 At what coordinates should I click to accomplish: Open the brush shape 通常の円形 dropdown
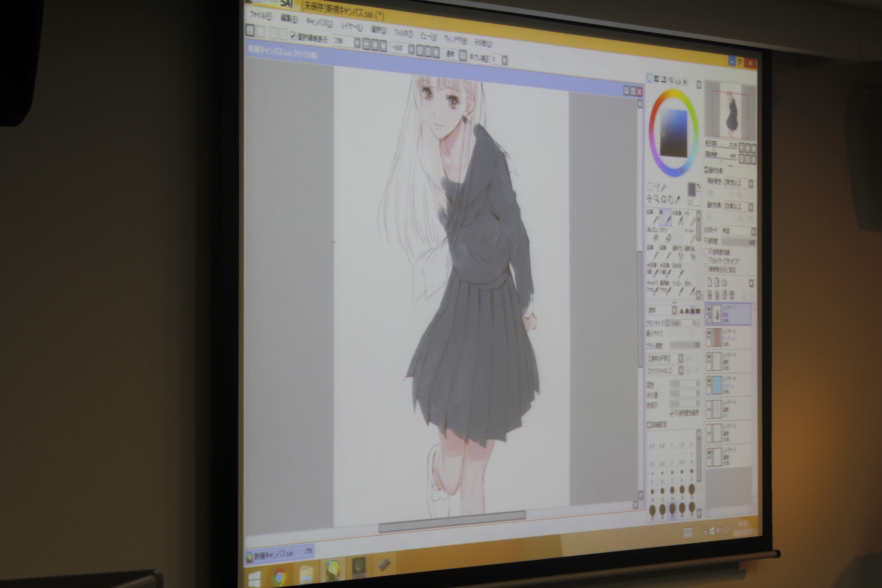pyautogui.click(x=681, y=358)
